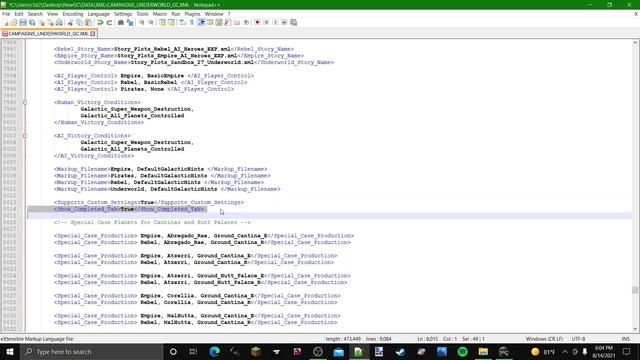Screen dimensions: 640x360
Task: Open the Document Map panel icon
Action: click(219, 22)
